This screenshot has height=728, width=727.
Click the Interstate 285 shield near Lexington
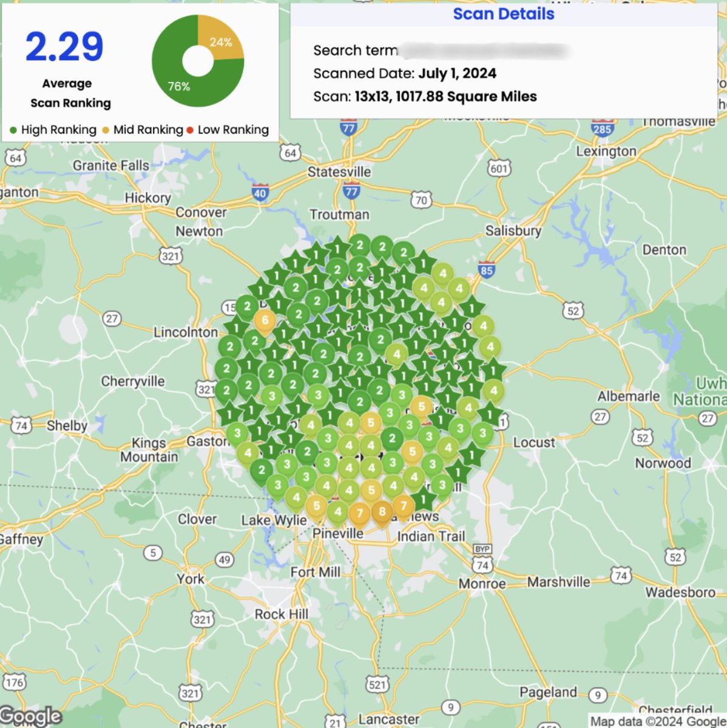click(x=602, y=128)
